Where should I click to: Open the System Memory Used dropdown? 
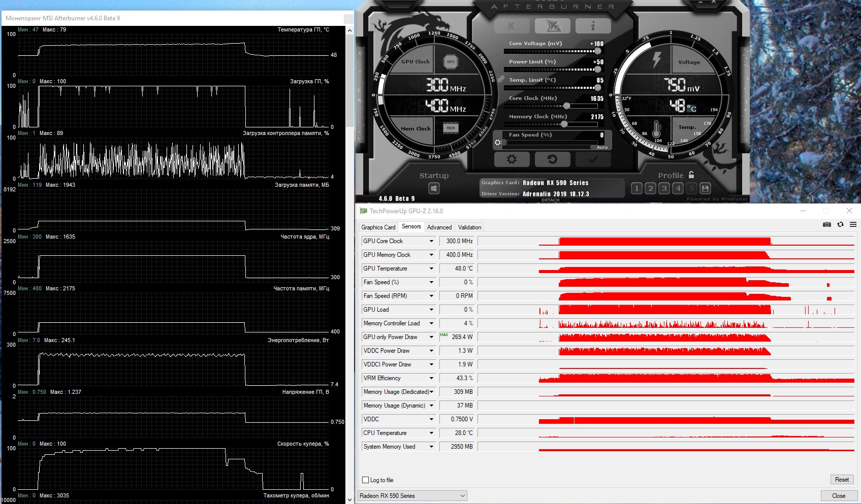pos(431,447)
